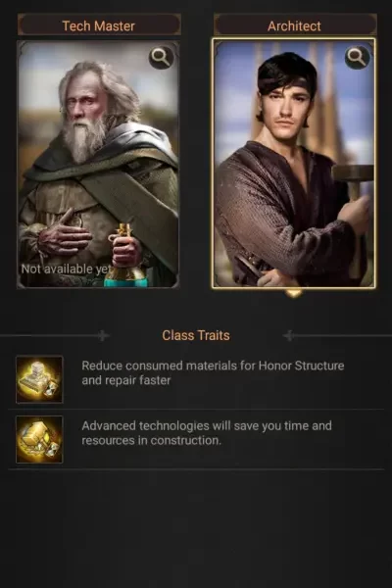Tap the left cross ornament beside Class Traits

(102, 335)
